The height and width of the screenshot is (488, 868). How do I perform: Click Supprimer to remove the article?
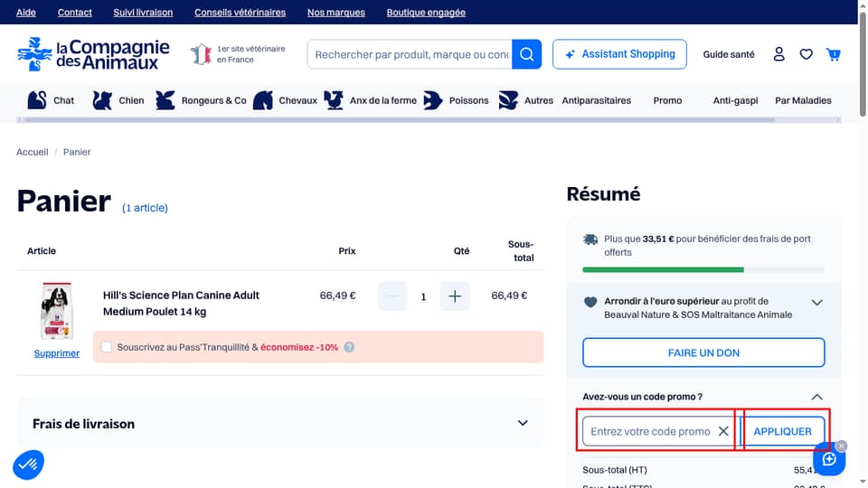56,353
